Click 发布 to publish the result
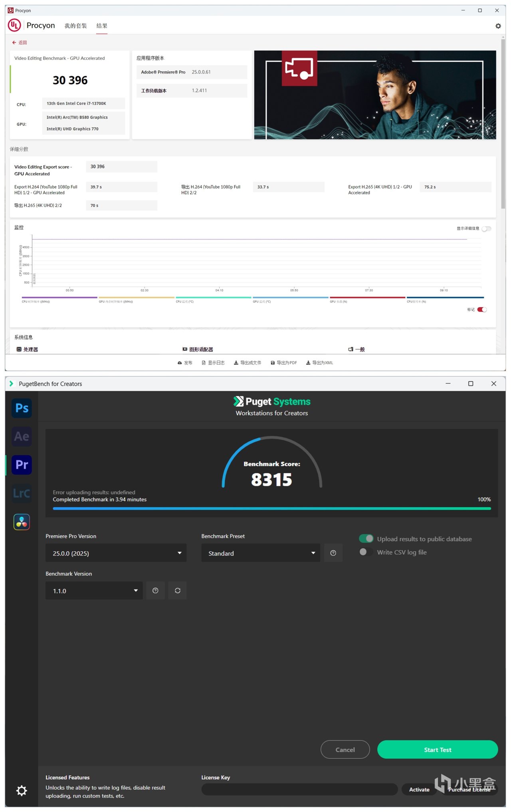The height and width of the screenshot is (812, 511). pyautogui.click(x=185, y=363)
